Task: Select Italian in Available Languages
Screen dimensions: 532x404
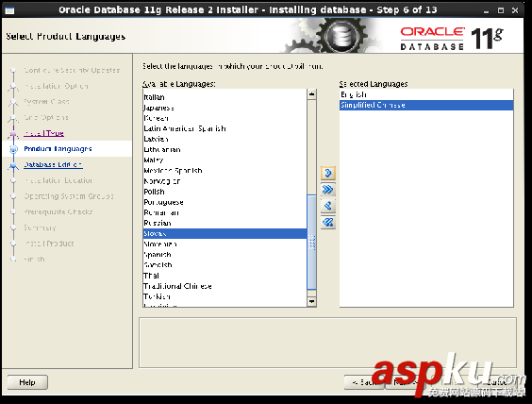Action: click(x=224, y=97)
